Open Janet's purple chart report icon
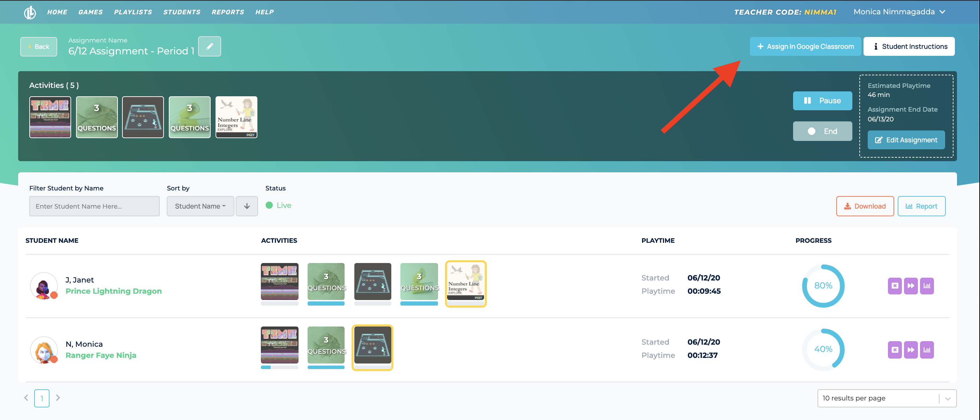Viewport: 980px width, 420px height. click(927, 286)
